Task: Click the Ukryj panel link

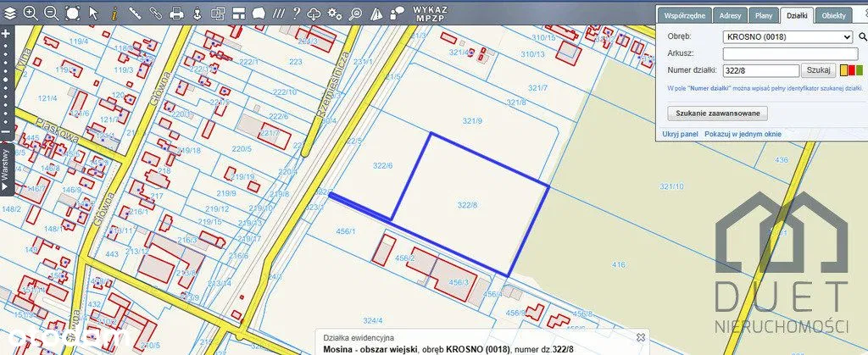Action: 681,135
